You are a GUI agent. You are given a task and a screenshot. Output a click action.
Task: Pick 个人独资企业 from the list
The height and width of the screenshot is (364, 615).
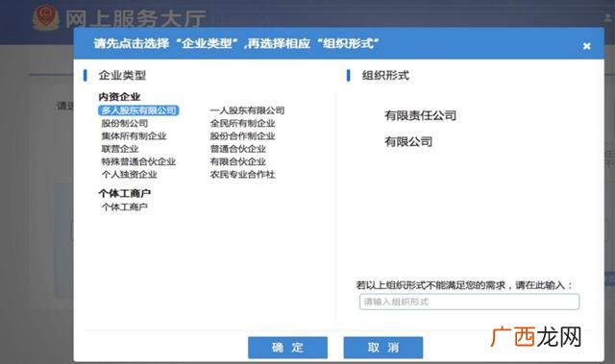coord(129,175)
